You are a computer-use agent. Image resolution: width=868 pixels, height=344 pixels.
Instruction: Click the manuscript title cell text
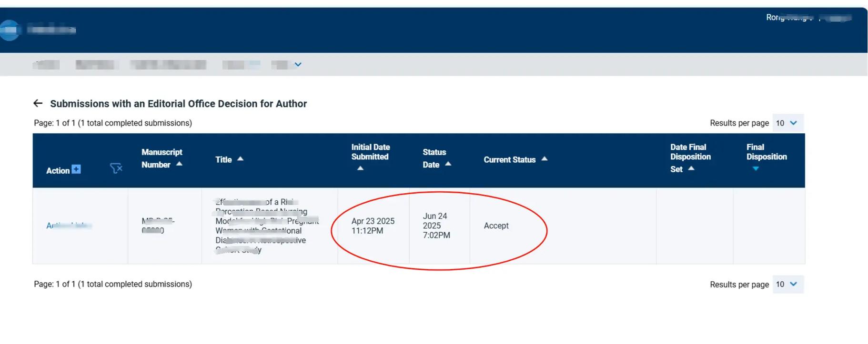pos(267,226)
